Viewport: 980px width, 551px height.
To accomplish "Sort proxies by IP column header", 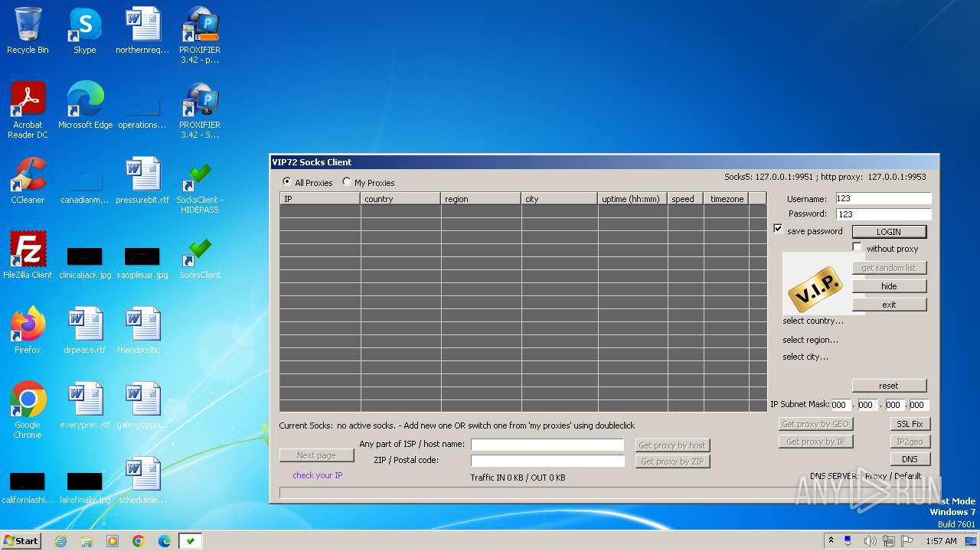I will 320,198.
